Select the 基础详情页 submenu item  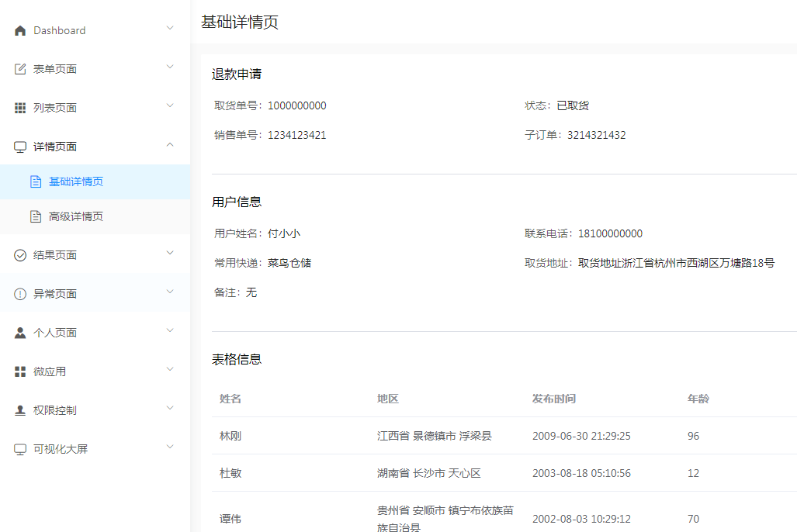(95, 181)
